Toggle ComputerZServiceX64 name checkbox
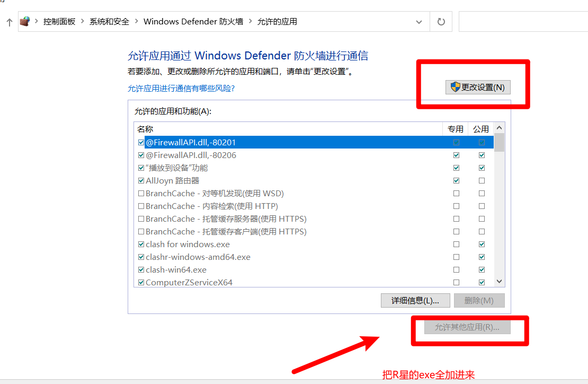 141,282
